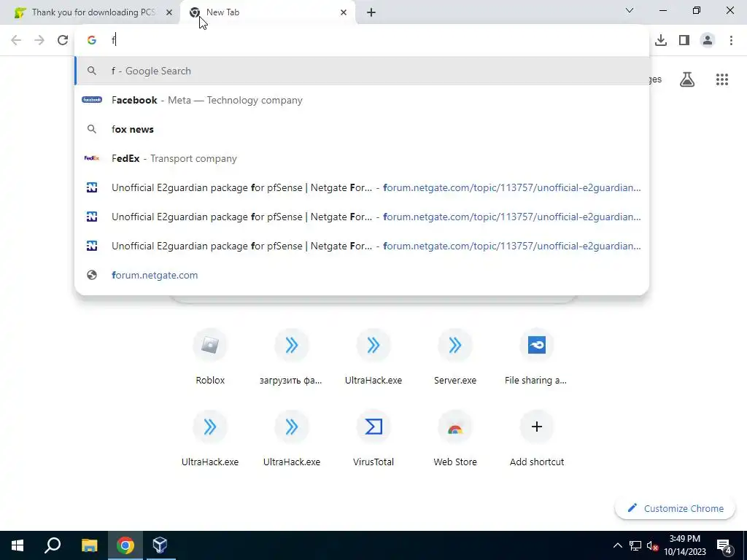Open the VirtualBox taskbar icon

click(x=160, y=545)
